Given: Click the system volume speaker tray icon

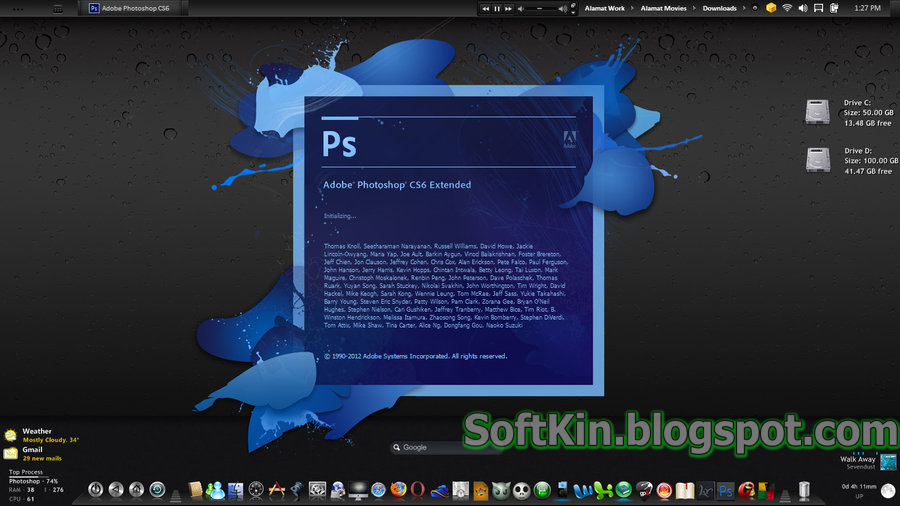Looking at the screenshot, I should [802, 8].
